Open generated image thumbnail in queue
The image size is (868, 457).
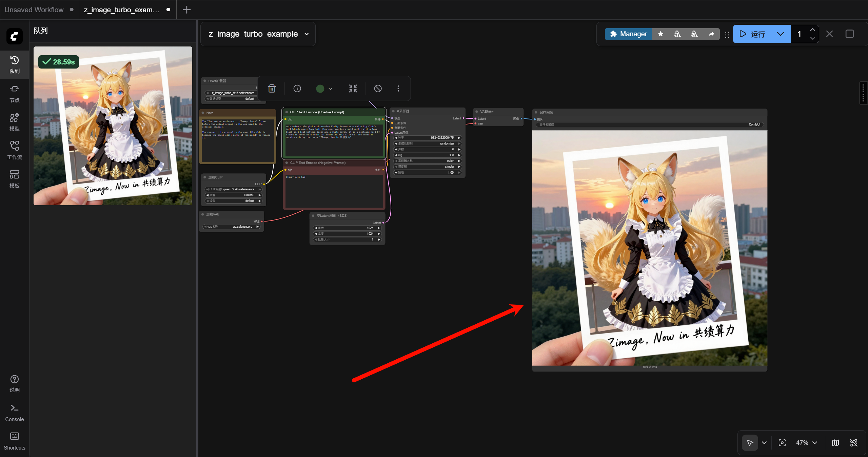[x=113, y=126]
